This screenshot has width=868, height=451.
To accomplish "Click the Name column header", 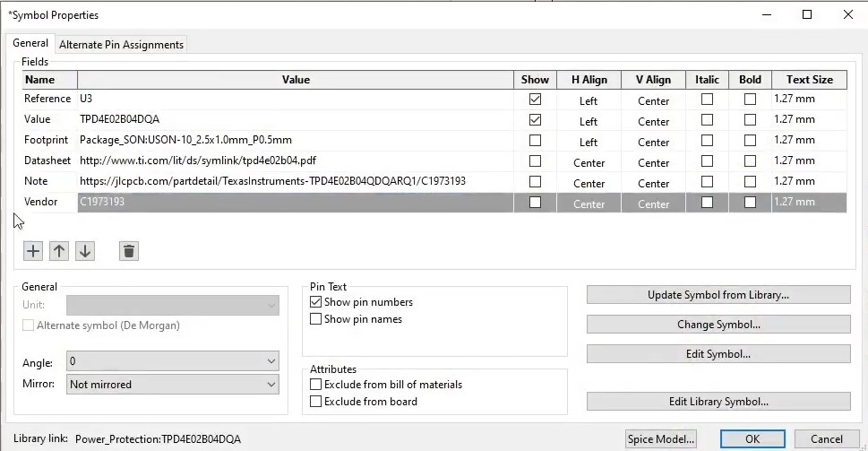I will 49,80.
